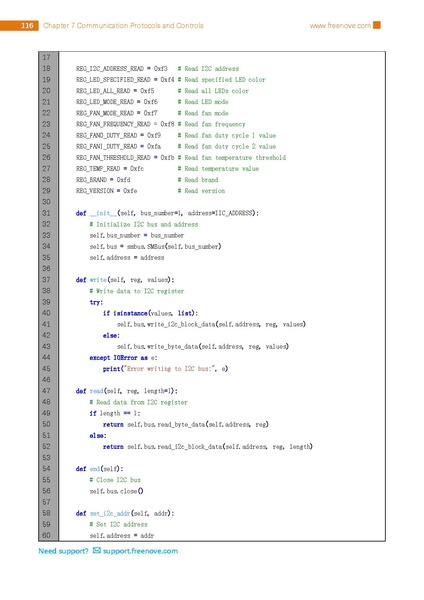The image size is (424, 600).
Task: Select the def __init__ definition line
Action: (x=167, y=213)
